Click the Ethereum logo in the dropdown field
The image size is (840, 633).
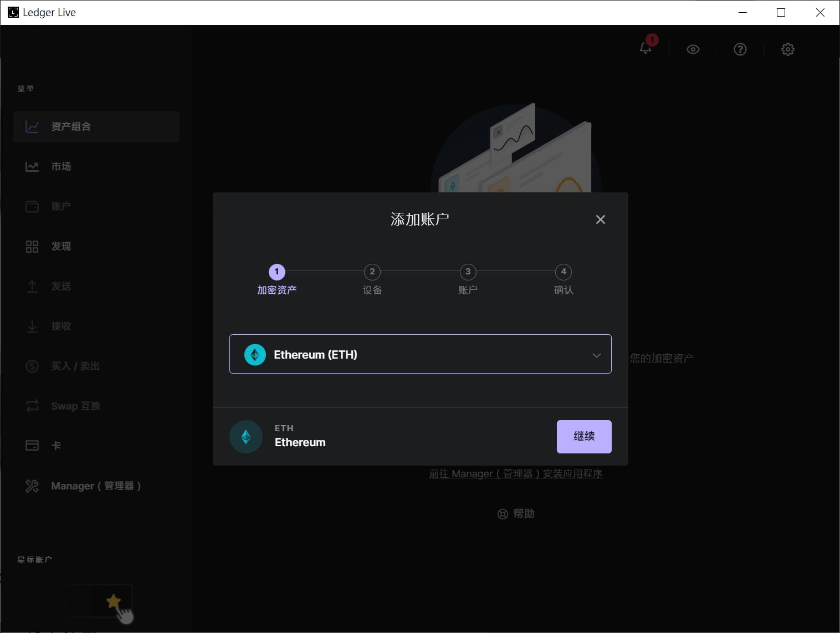[x=255, y=355]
